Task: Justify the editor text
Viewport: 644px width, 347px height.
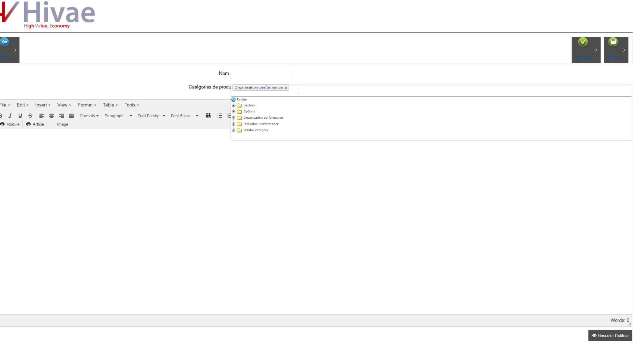Action: coord(71,116)
